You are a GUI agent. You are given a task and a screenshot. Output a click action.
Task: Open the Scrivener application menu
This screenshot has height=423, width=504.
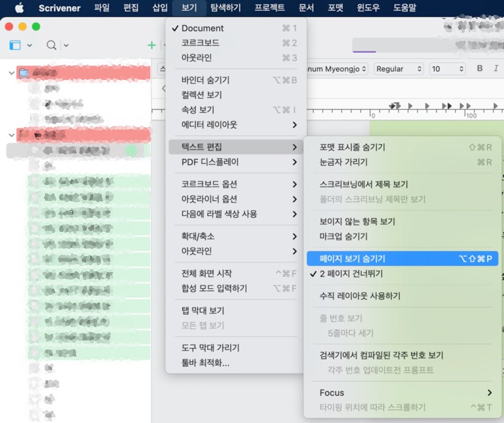(60, 8)
